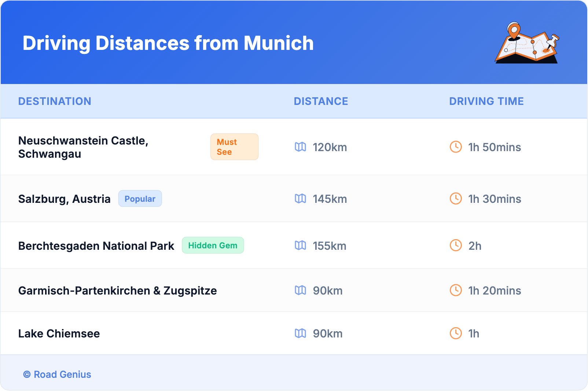Toggle the Popular badge on Salzburg
This screenshot has width=588, height=391.
coord(140,198)
